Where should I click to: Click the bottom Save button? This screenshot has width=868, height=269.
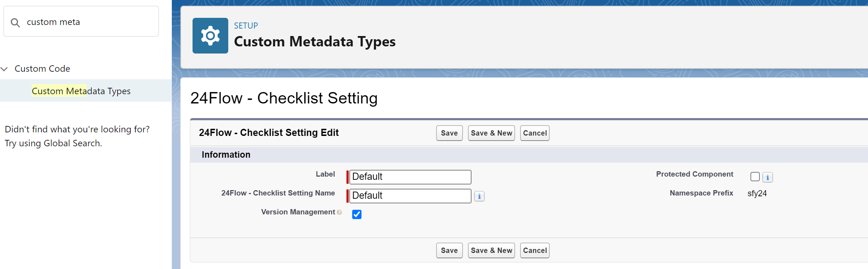[x=449, y=250]
